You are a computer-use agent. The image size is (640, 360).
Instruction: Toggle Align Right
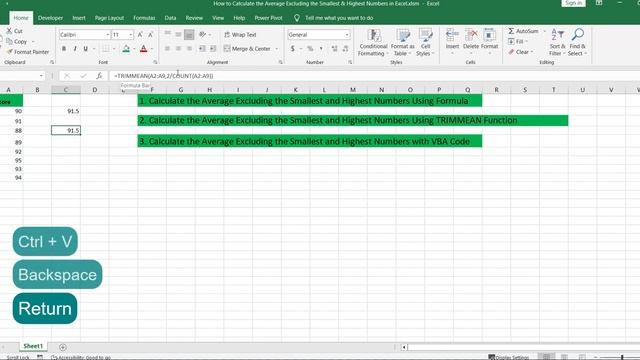(189, 49)
